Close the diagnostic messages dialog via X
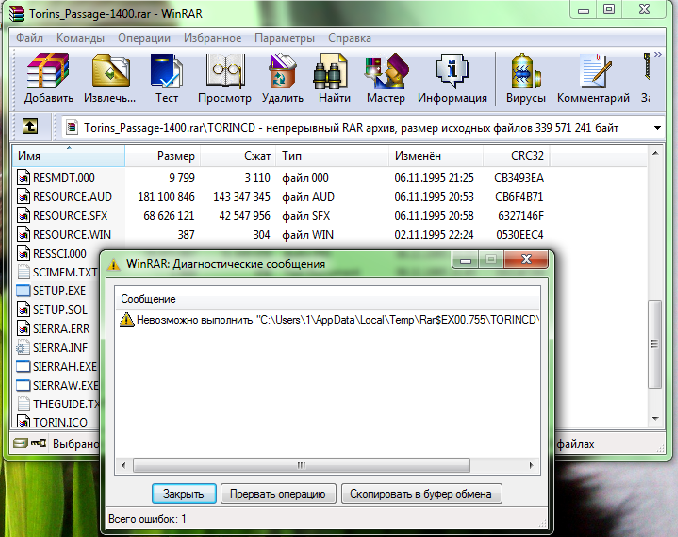Viewport: 678px width, 537px height. (526, 259)
